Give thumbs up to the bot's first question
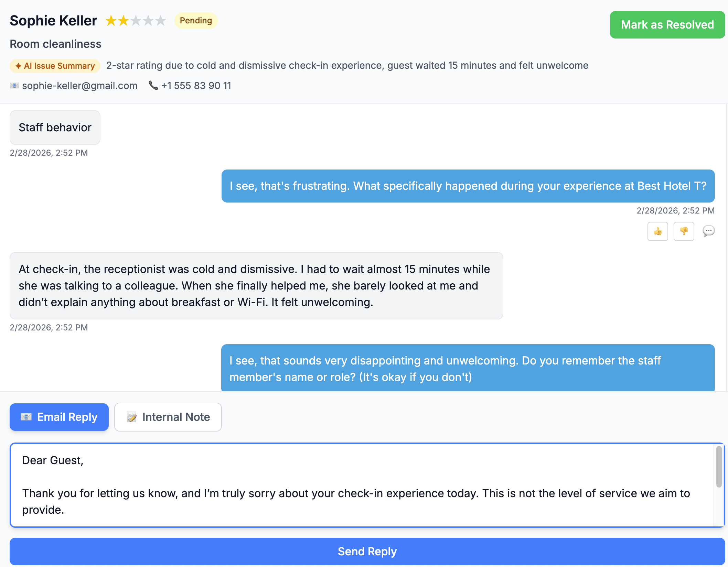This screenshot has width=728, height=567. point(657,231)
